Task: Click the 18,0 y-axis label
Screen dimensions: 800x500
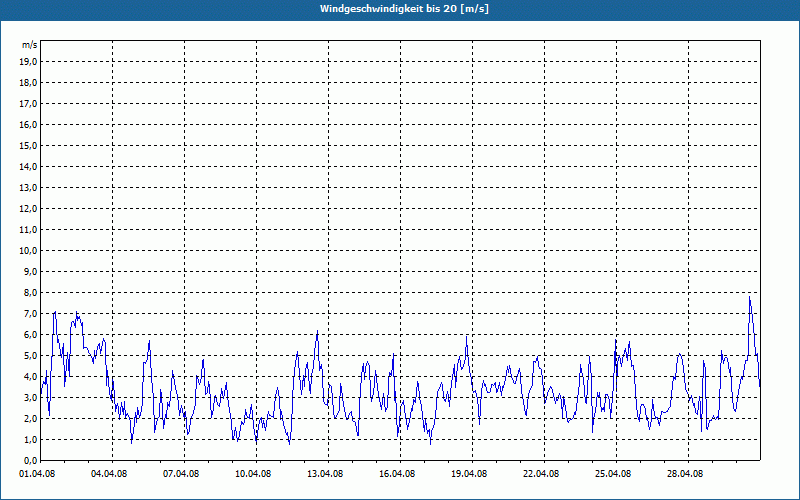Action: 29,83
